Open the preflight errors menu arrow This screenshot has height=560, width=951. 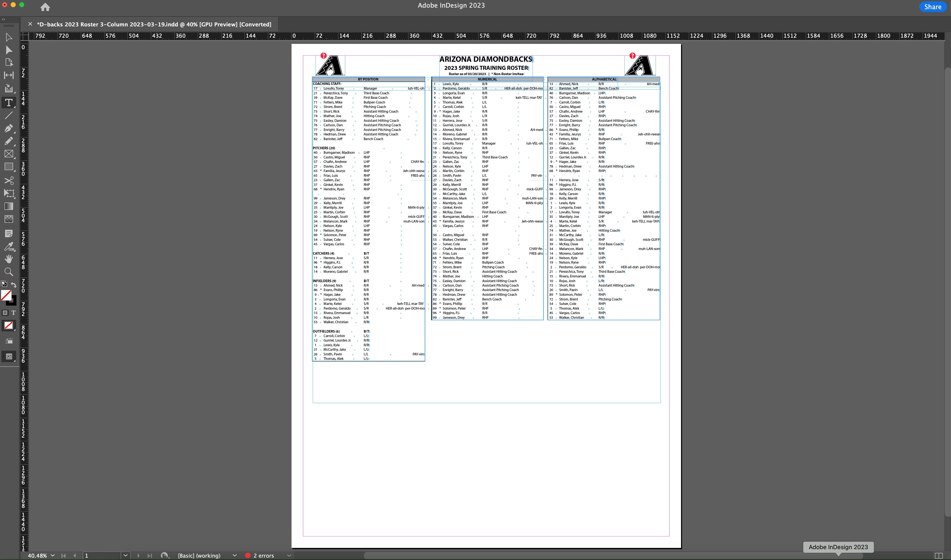point(289,556)
